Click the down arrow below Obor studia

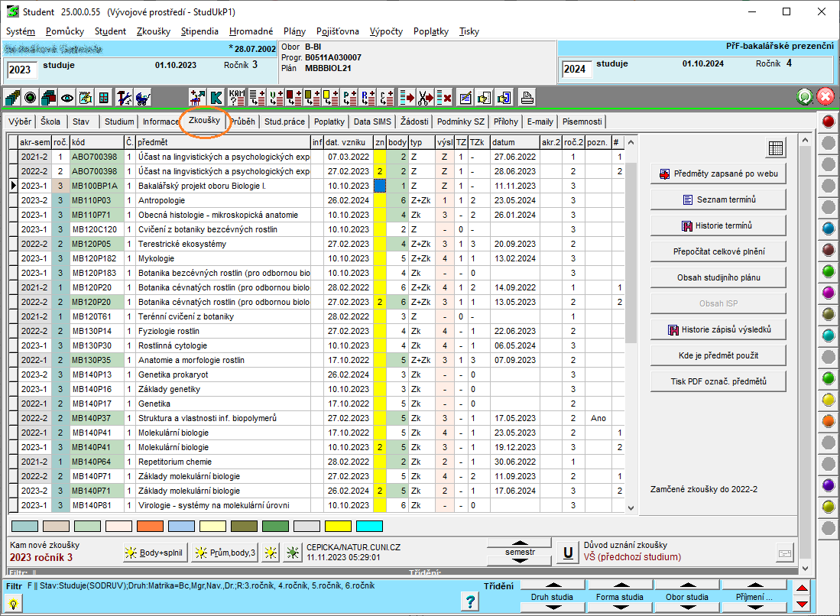point(686,608)
